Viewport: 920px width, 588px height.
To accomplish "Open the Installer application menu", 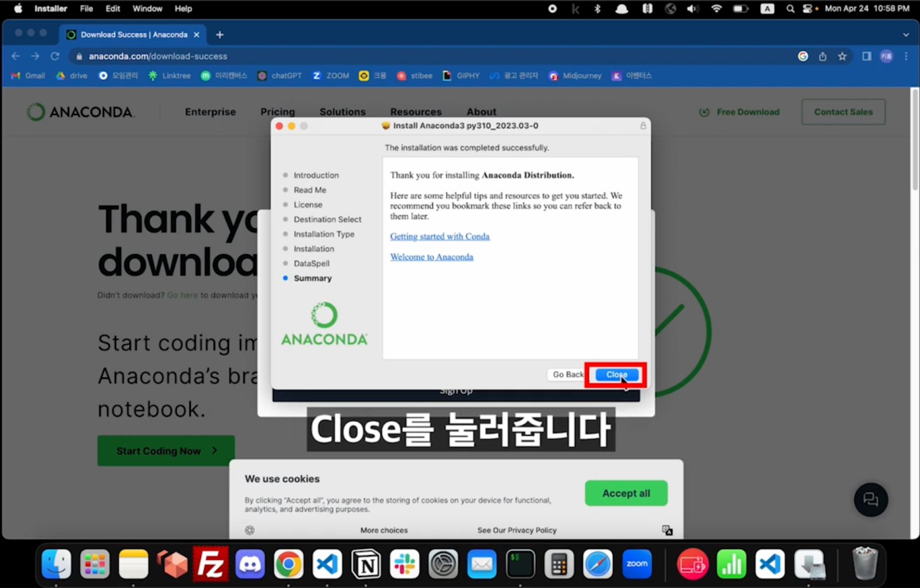I will 51,9.
